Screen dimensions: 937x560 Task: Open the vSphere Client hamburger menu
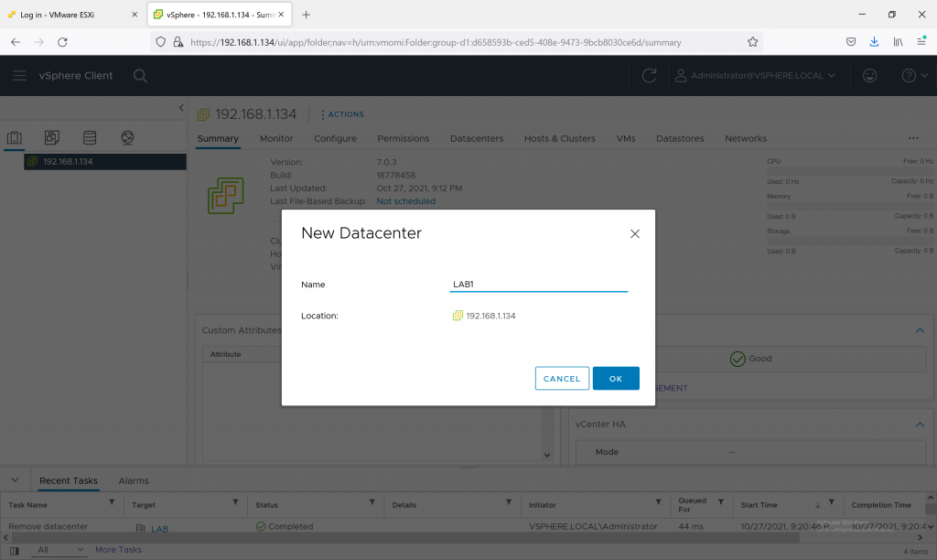click(x=19, y=76)
